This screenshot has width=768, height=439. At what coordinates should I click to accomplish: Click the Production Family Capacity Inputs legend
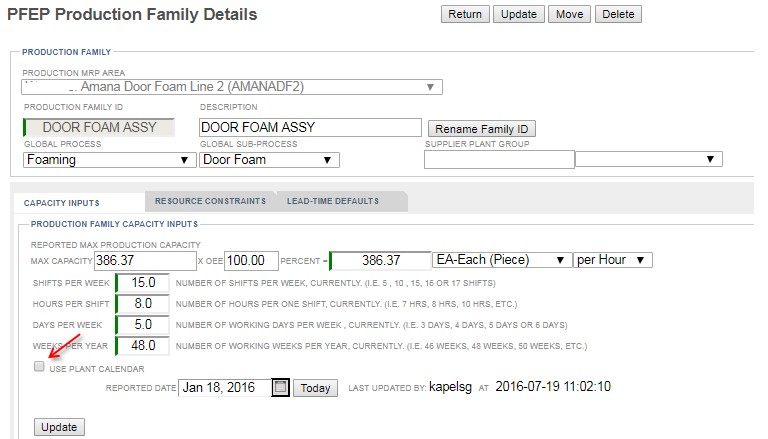point(114,224)
